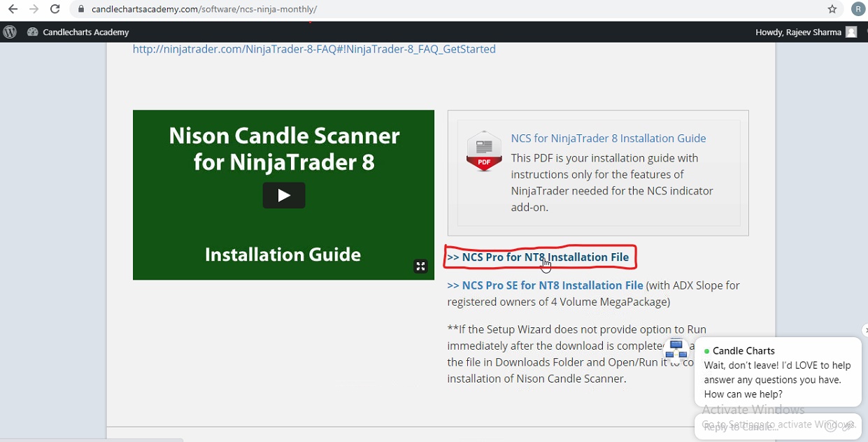The image size is (868, 442).
Task: Bookmark this page with the star icon
Action: pos(832,9)
